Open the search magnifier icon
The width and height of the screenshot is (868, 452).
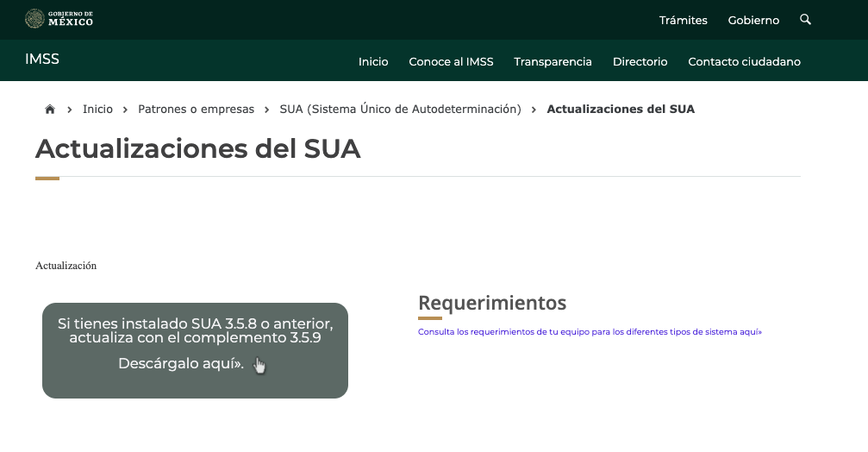[805, 19]
